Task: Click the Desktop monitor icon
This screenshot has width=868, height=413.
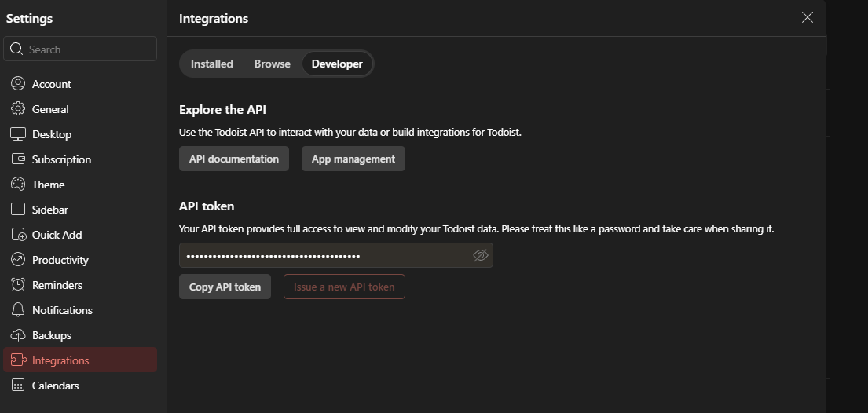Action: [18, 134]
